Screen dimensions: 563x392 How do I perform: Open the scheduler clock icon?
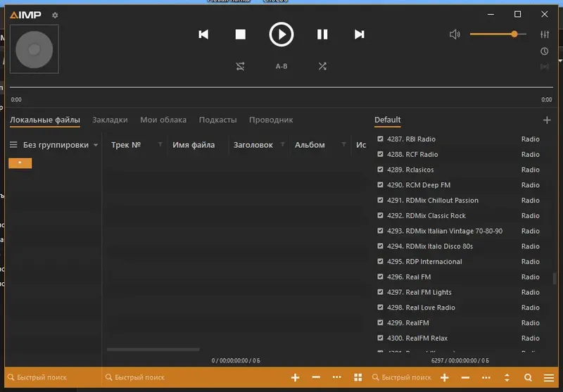tap(545, 51)
